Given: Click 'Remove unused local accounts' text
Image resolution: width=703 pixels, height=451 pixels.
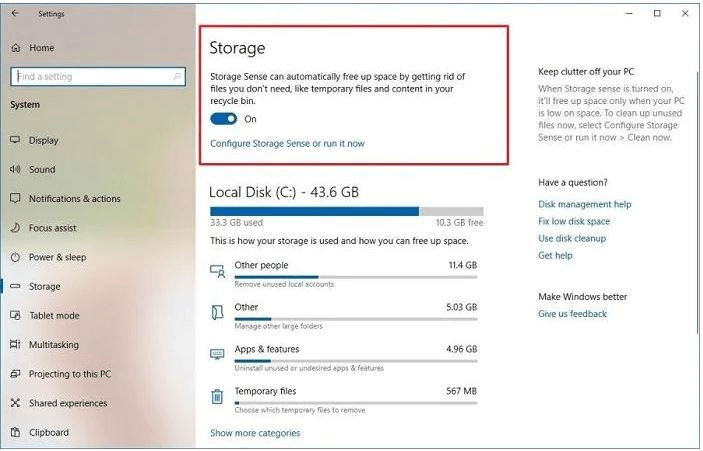Looking at the screenshot, I should 284,284.
